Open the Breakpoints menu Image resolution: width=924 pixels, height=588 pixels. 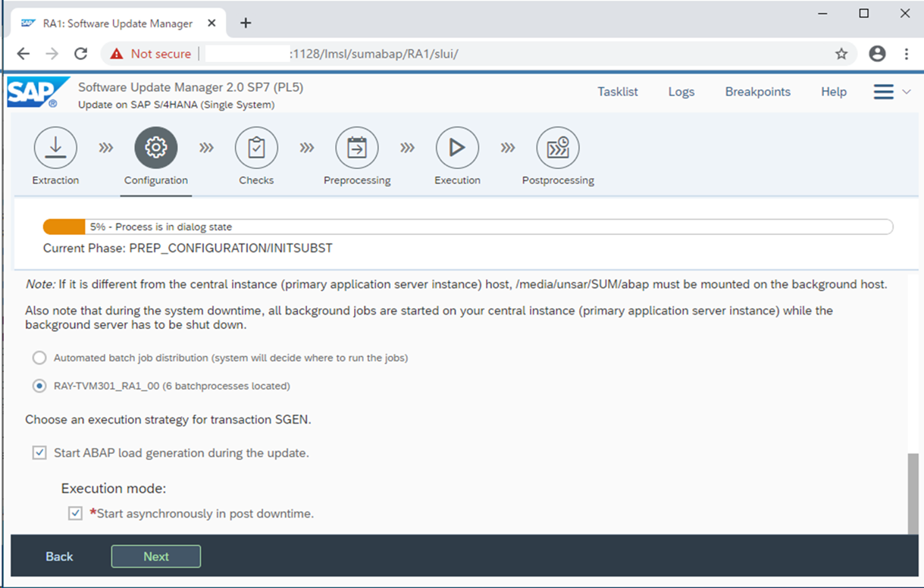coord(757,92)
